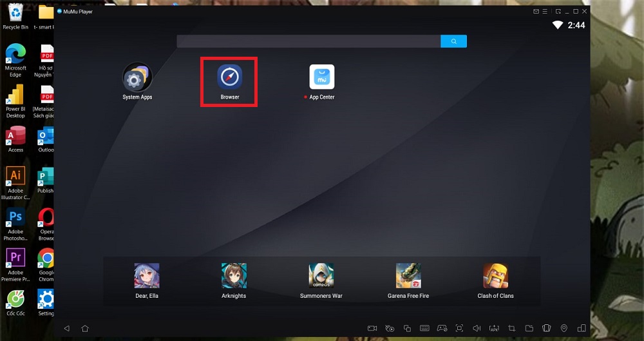Viewport: 644px width, 341px height.
Task: Rotate screen with the shake icon
Action: click(547, 328)
